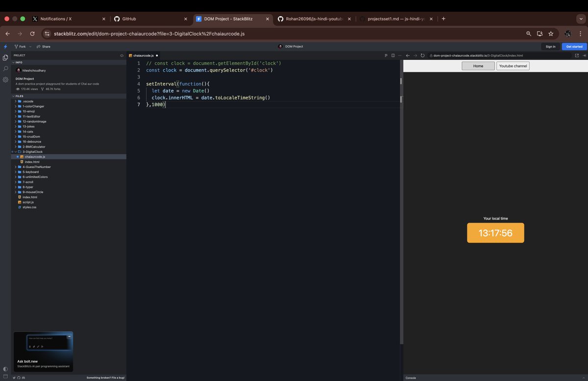Open styles.css in file tree
This screenshot has width=588, height=381.
tap(29, 207)
